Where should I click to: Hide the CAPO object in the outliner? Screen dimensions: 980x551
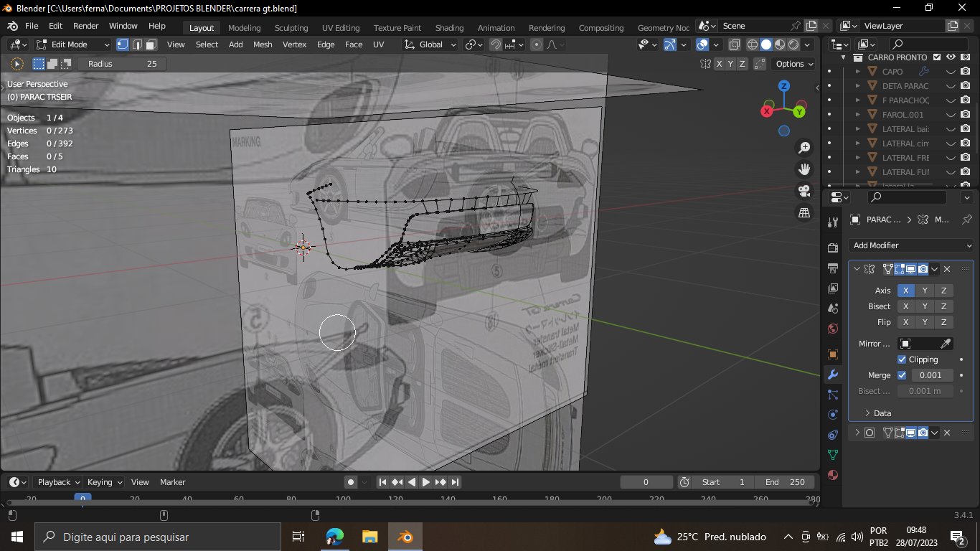click(x=951, y=72)
